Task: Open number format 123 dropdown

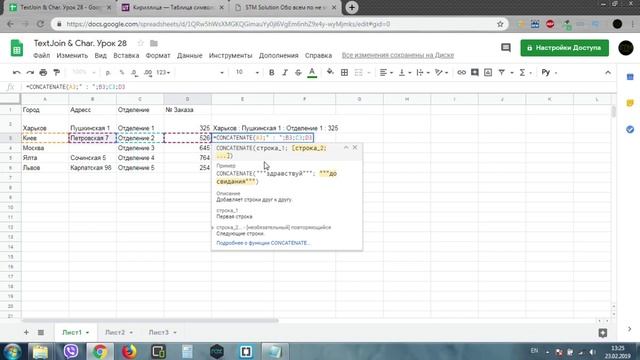Action: [163, 73]
